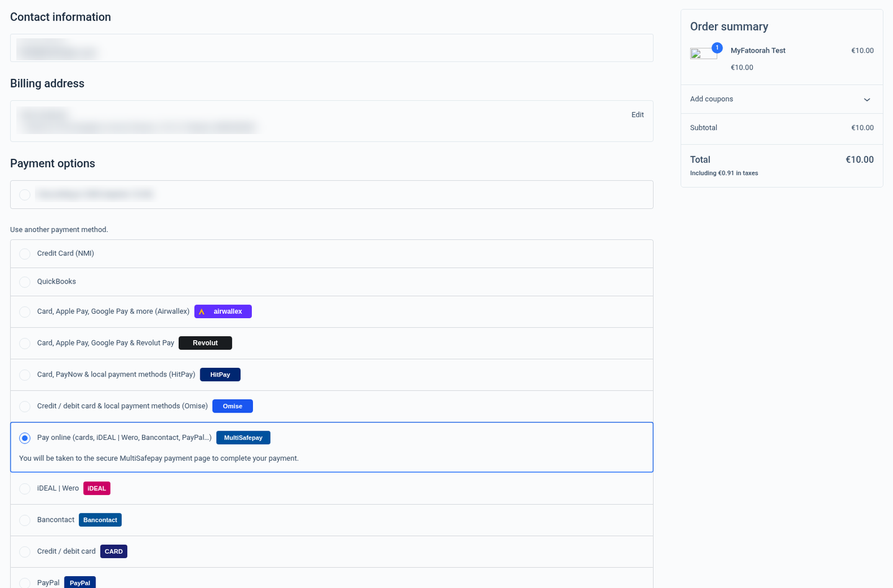
Task: Click the Total €10.00 amount
Action: coord(860,159)
